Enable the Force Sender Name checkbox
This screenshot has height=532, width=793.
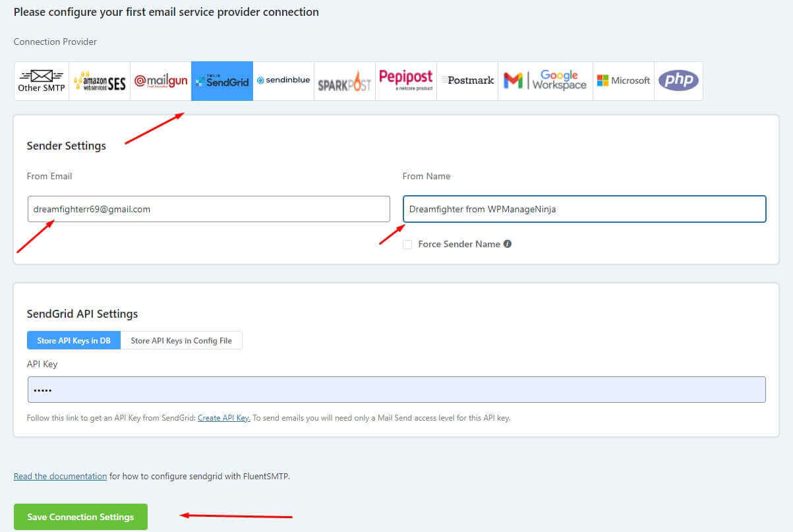tap(407, 244)
